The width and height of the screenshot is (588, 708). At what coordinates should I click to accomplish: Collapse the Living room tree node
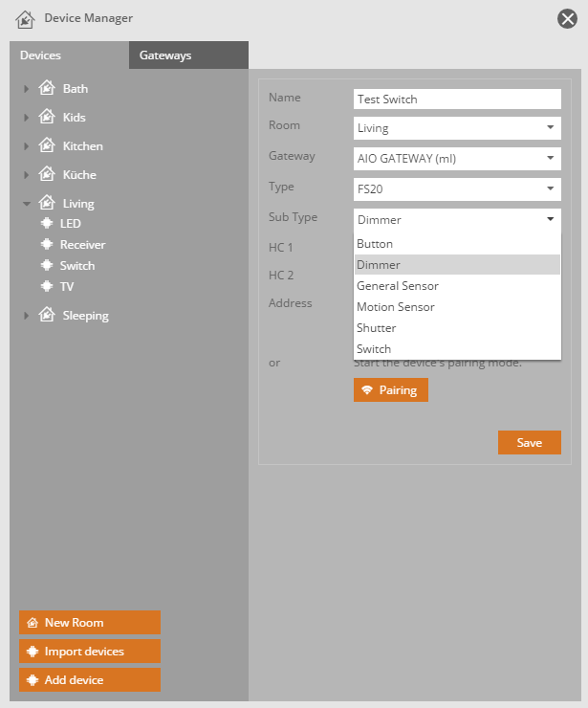(x=26, y=204)
